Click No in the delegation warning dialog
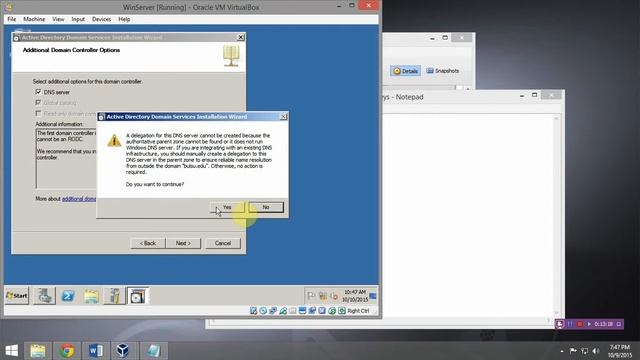The width and height of the screenshot is (640, 360). click(x=266, y=207)
